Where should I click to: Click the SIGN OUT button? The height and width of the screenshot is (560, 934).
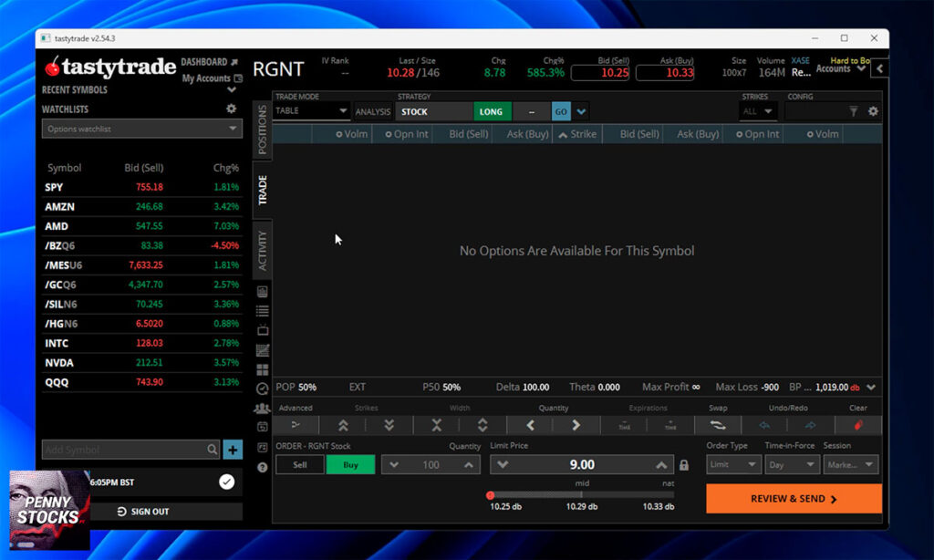143,511
